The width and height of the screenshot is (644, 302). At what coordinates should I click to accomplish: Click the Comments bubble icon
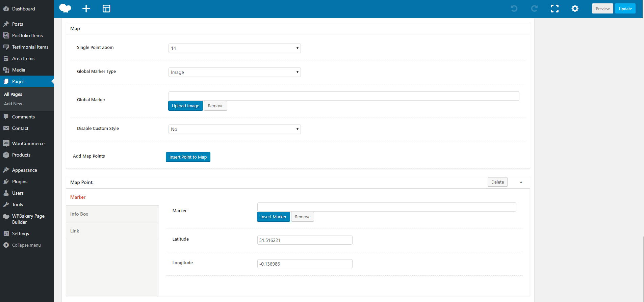pyautogui.click(x=6, y=117)
